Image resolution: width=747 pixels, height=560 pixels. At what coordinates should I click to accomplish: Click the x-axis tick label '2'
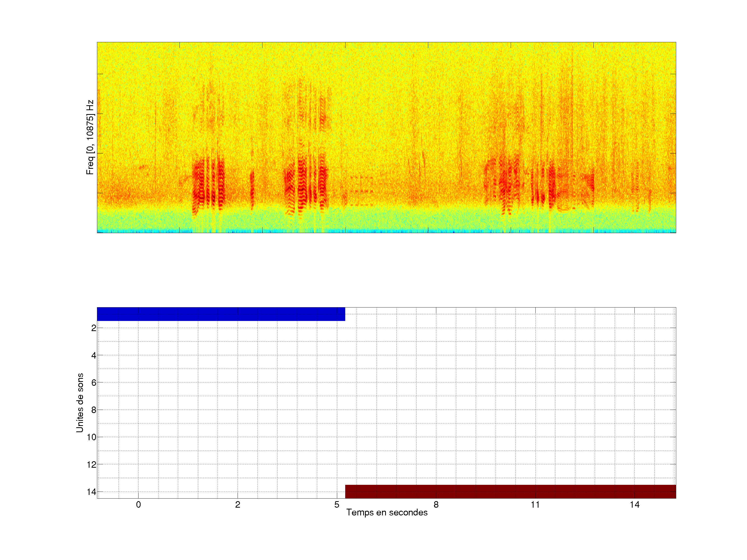(x=238, y=505)
